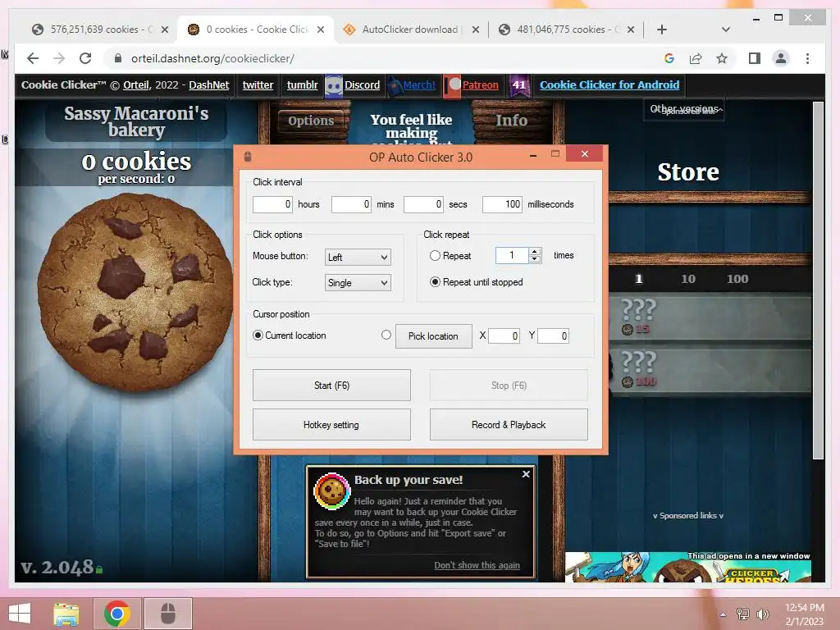Select the Pick location radio button

tap(386, 335)
